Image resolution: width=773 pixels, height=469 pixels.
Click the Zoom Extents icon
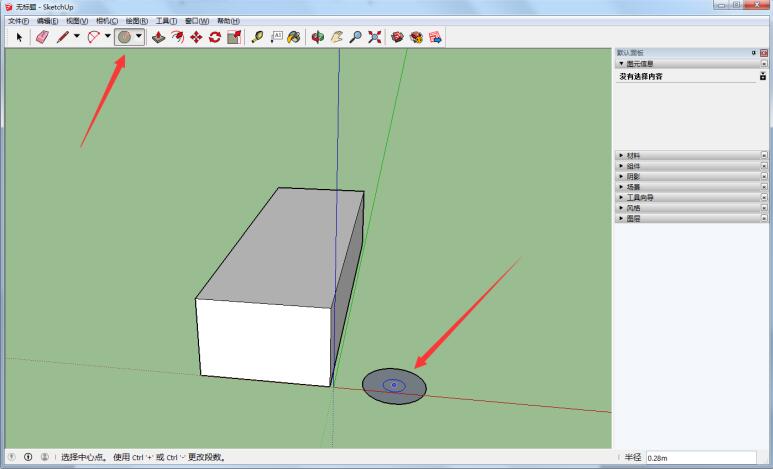pyautogui.click(x=375, y=37)
